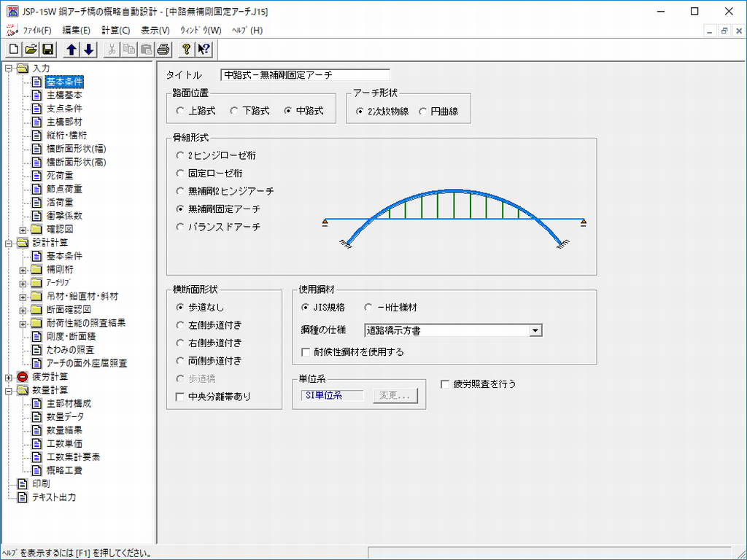Select the 上路式 road position option
This screenshot has height=560, width=747.
pos(180,111)
